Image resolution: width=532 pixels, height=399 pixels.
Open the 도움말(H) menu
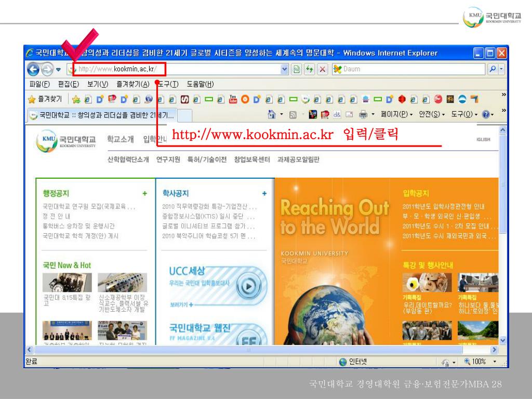point(200,84)
